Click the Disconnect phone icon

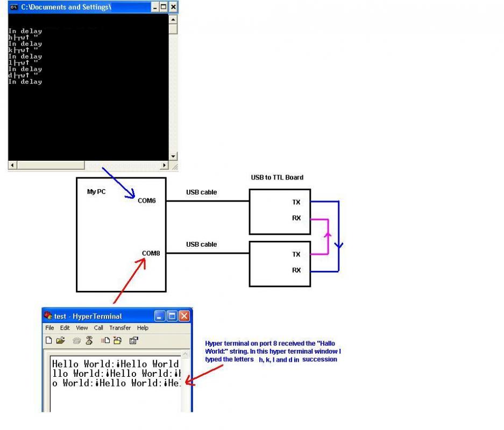coord(89,340)
